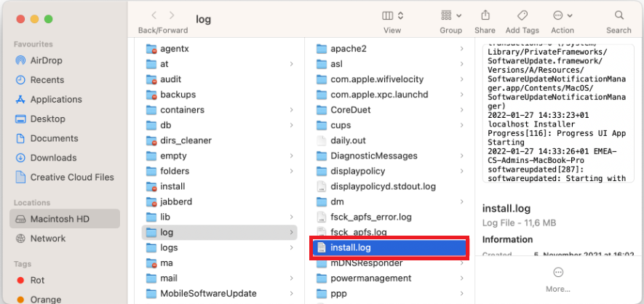Expand the folders folder chevron
The height and width of the screenshot is (304, 644).
[x=291, y=171]
